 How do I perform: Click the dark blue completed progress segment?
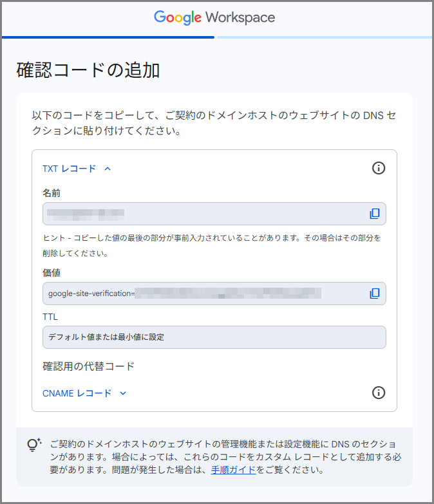tap(108, 37)
